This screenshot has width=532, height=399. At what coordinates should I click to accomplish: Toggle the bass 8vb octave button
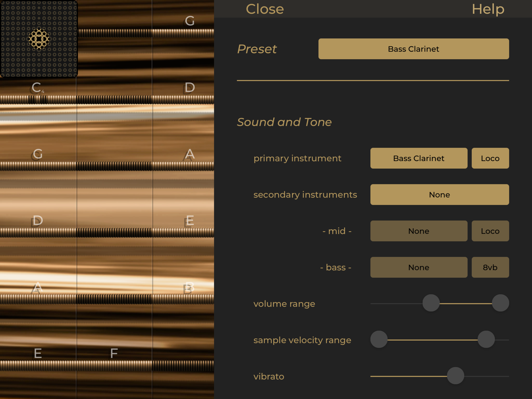490,267
